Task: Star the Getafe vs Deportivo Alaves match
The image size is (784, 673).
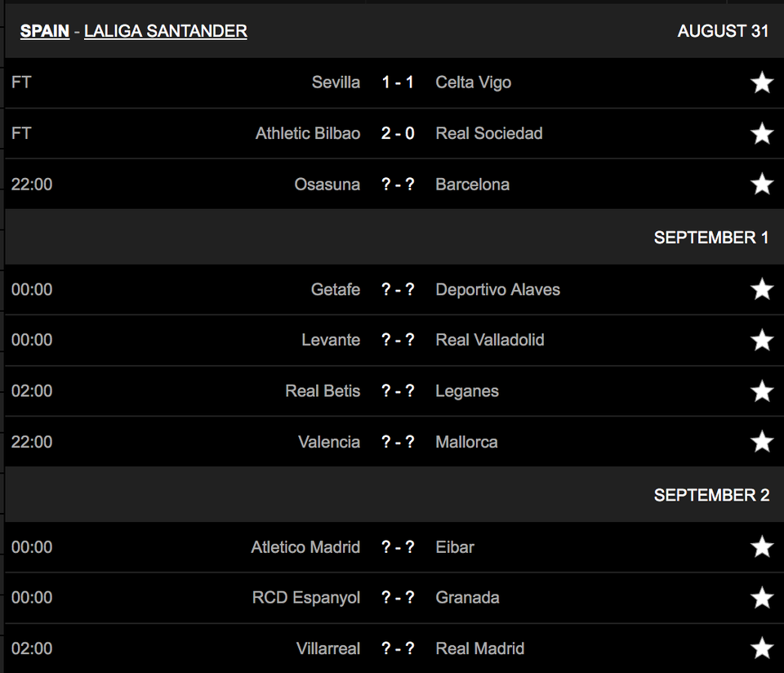Action: point(762,289)
